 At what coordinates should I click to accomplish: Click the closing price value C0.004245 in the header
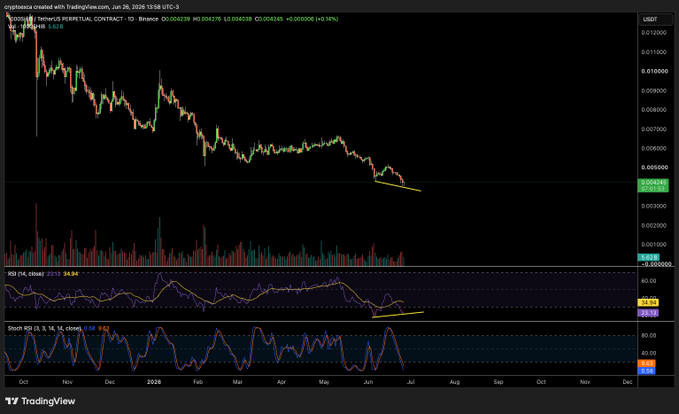(268, 19)
